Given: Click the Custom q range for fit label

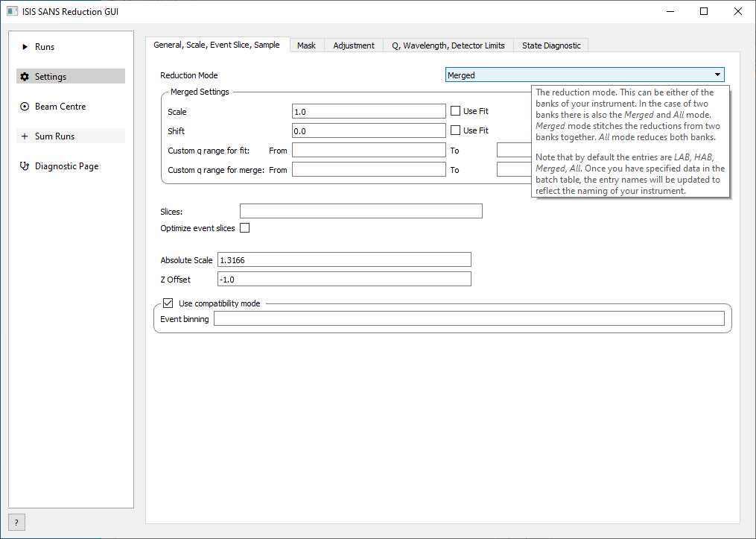Looking at the screenshot, I should click(209, 151).
